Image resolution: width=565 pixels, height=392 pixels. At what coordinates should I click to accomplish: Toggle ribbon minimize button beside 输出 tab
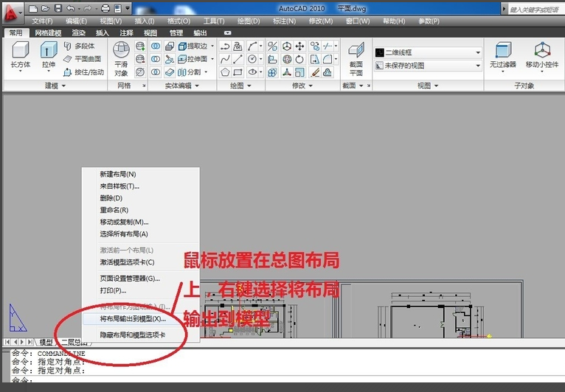(227, 32)
